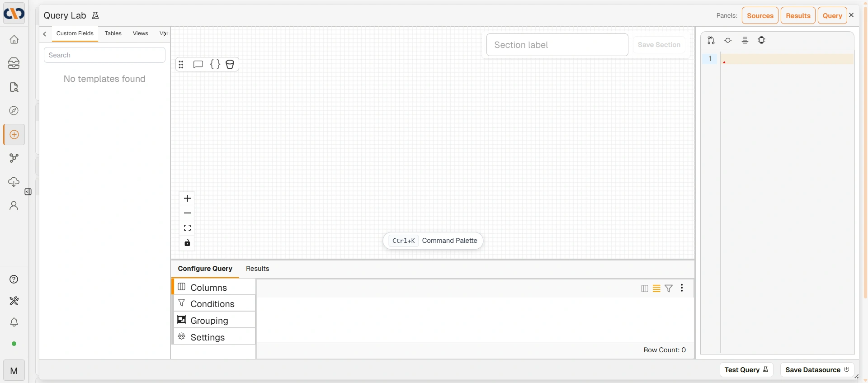Add a comment note to canvas

coord(198,64)
